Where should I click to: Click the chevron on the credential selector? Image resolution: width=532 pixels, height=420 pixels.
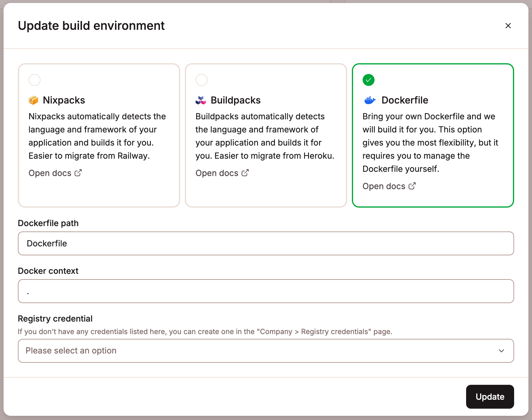point(501,351)
